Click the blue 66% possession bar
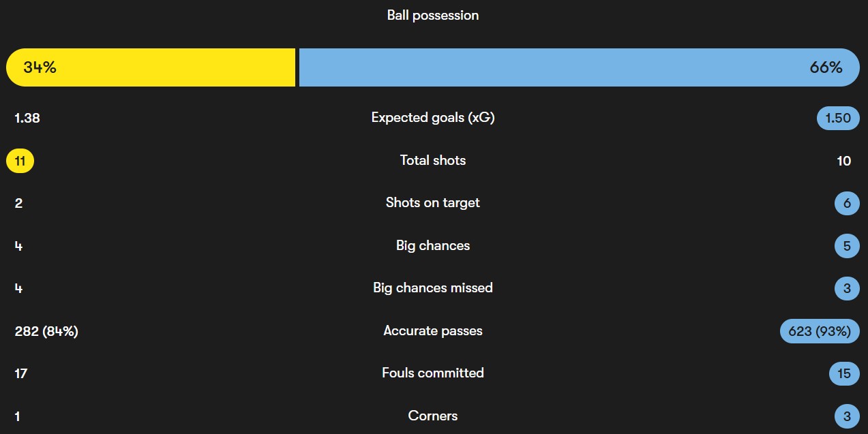This screenshot has height=434, width=868. (x=579, y=67)
